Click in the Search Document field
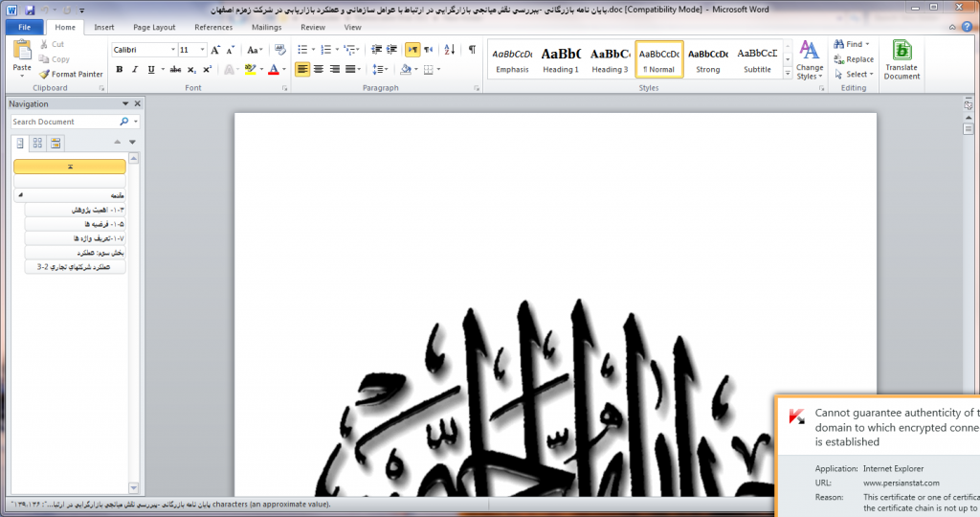The height and width of the screenshot is (517, 980). (64, 122)
